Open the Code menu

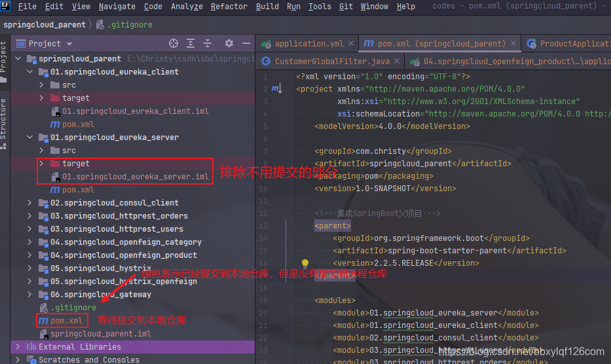[153, 7]
